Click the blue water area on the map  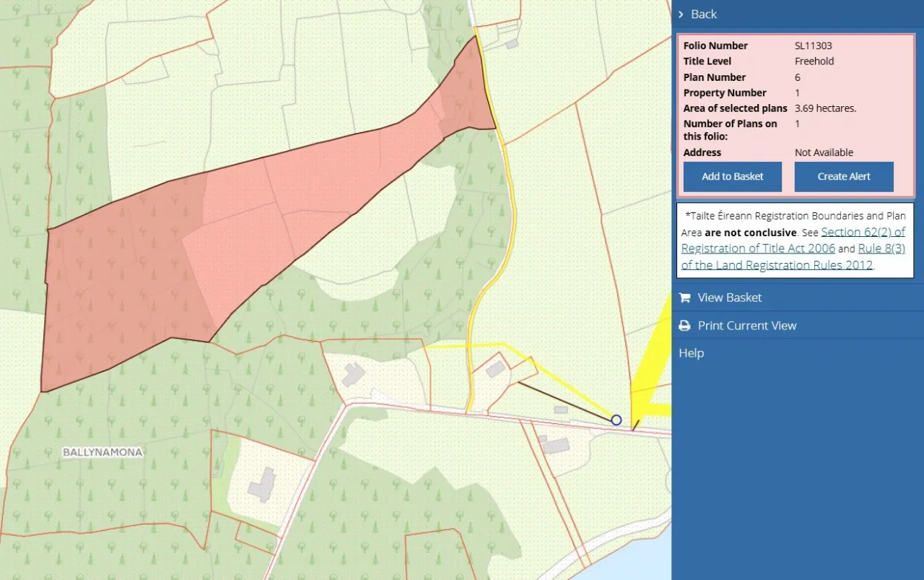click(635, 563)
